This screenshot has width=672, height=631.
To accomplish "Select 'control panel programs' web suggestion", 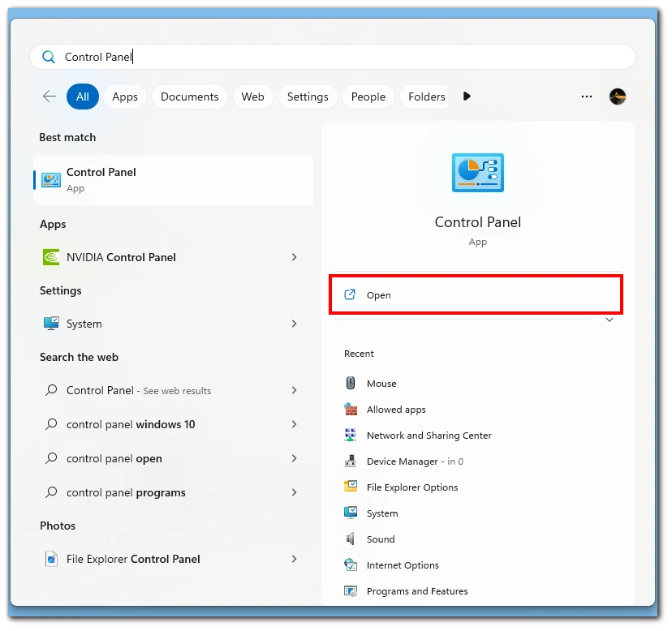I will 173,492.
